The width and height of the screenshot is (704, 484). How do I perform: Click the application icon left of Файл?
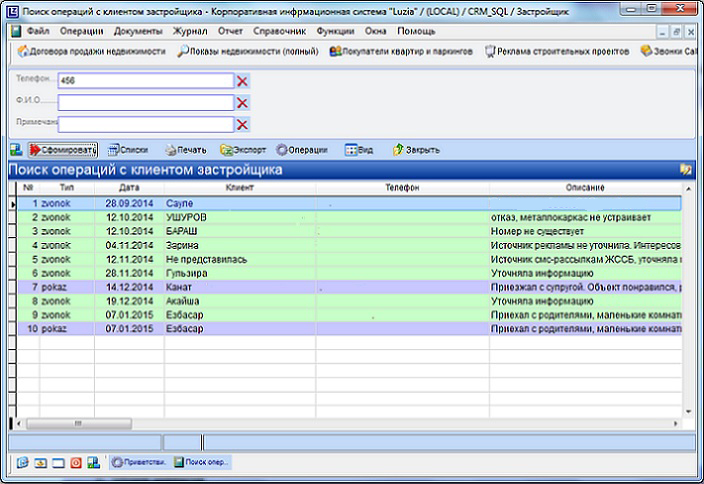click(16, 31)
